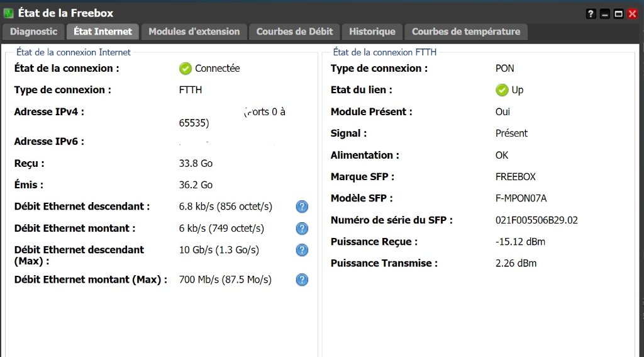This screenshot has width=644, height=357.
Task: Click the Puissance Reçue -15.12 dBm value
Action: (520, 242)
